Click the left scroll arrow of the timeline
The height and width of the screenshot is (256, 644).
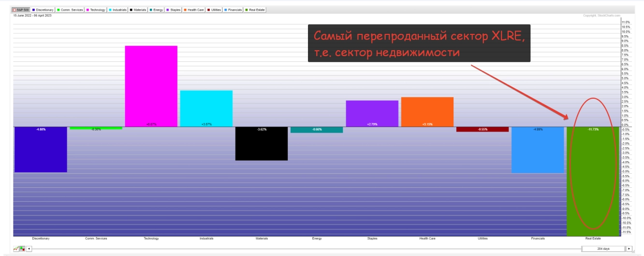[29, 249]
